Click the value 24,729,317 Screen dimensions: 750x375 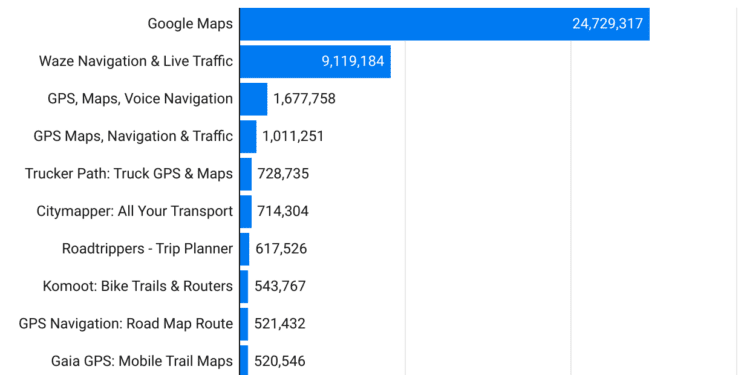[607, 24]
